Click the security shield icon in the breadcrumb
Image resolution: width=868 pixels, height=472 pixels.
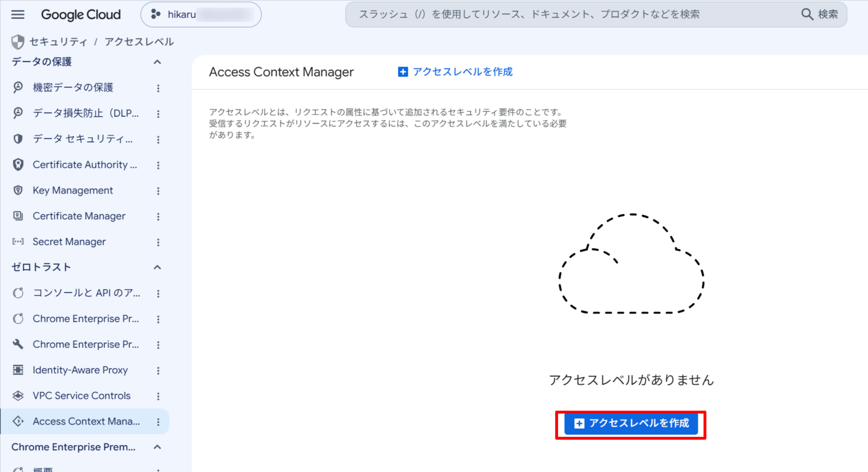[18, 42]
